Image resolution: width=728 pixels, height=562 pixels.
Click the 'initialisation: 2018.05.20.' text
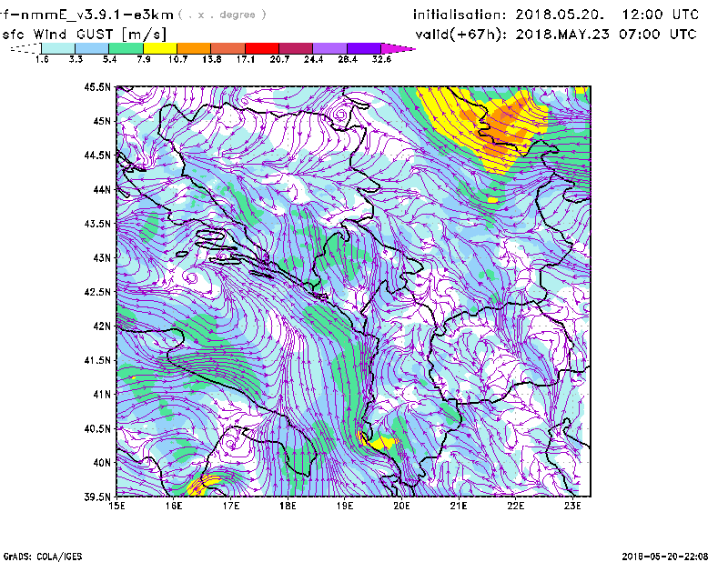point(509,15)
